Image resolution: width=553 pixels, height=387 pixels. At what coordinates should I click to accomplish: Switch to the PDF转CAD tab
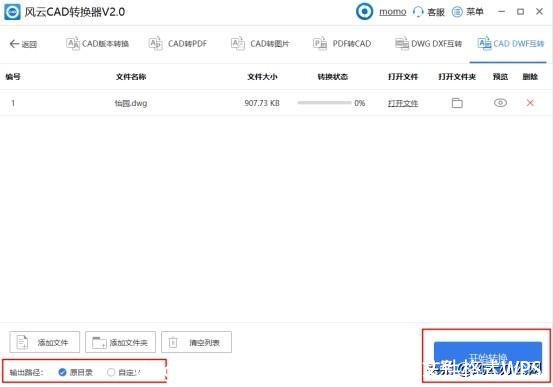coord(342,44)
